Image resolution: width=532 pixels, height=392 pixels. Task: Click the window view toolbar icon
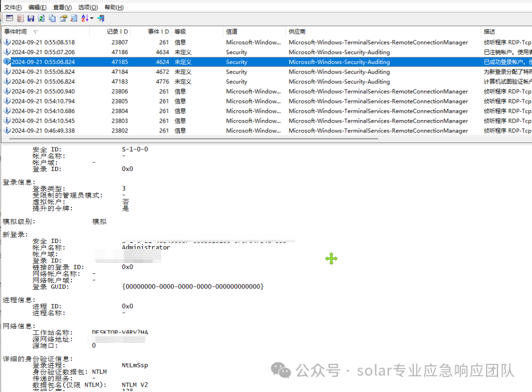tap(9, 18)
